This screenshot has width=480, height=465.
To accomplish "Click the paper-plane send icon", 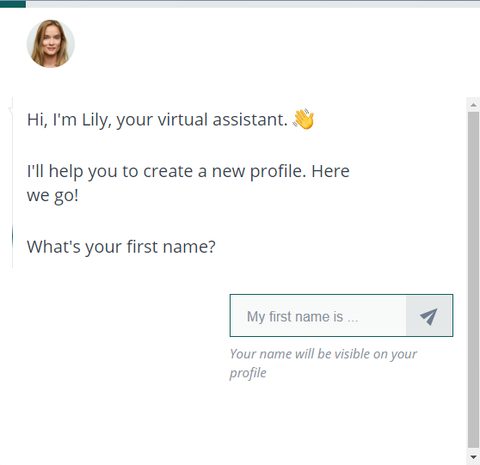I will pos(429,316).
